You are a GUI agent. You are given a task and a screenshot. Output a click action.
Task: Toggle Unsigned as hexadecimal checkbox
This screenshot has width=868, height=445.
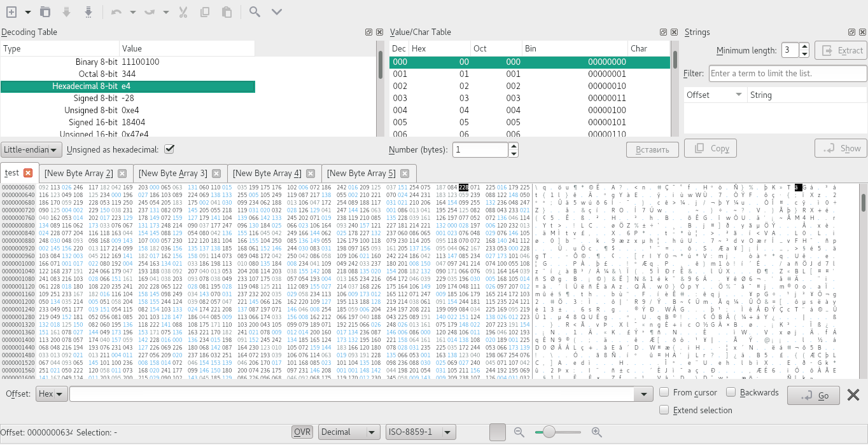169,149
